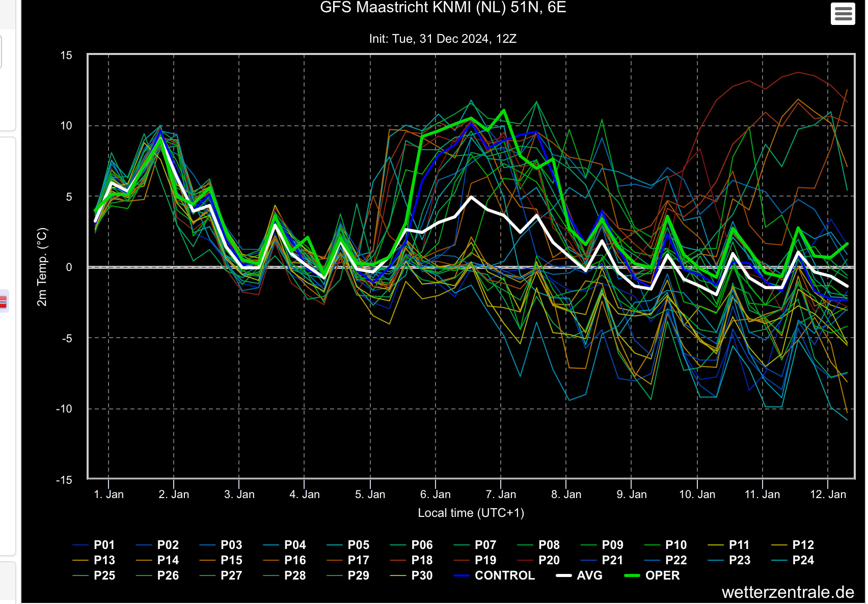
Task: Click the P16 legend entry
Action: pos(284,560)
